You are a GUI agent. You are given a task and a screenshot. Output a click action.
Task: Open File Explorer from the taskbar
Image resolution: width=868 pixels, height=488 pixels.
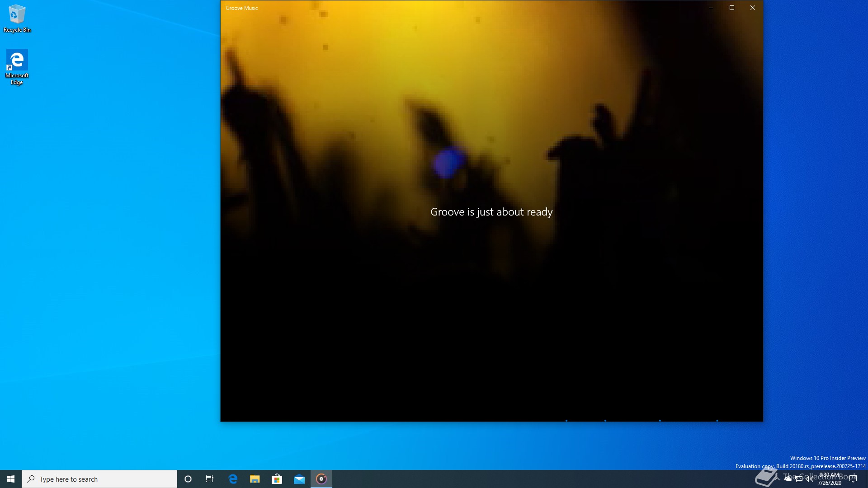(x=255, y=479)
